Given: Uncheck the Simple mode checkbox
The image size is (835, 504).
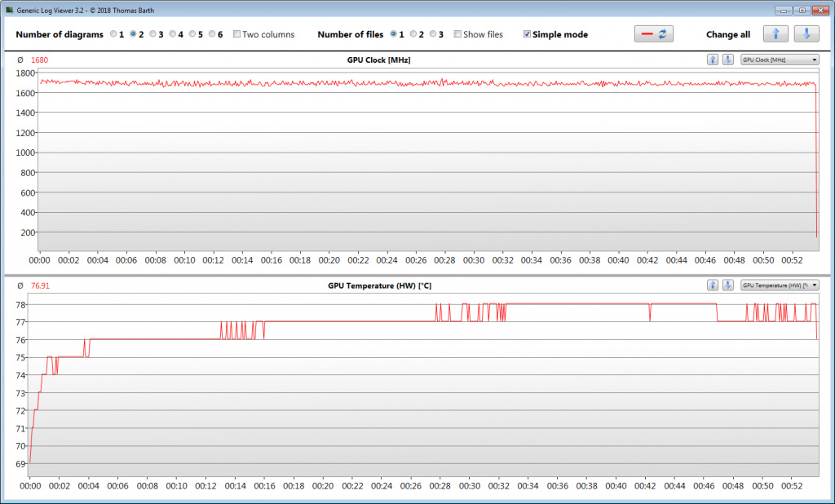Looking at the screenshot, I should [x=527, y=34].
